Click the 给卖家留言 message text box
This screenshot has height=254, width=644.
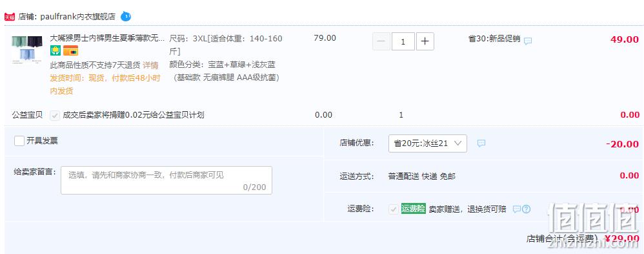[166, 180]
